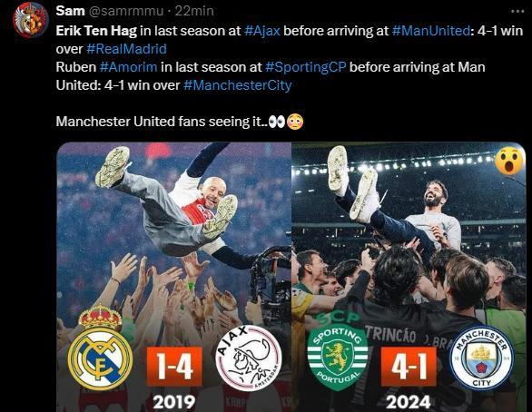Open the #Amorim hashtag
Screen dimensions: 532x412
[x=128, y=67]
